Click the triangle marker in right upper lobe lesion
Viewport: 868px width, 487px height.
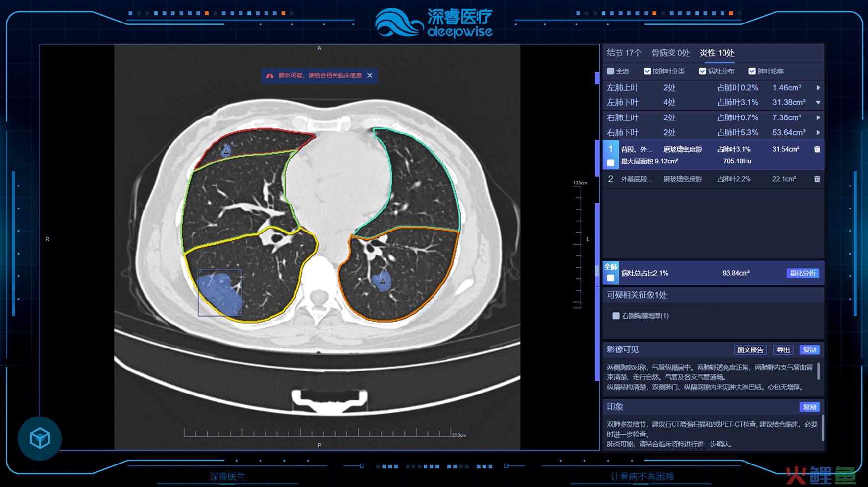pyautogui.click(x=226, y=152)
